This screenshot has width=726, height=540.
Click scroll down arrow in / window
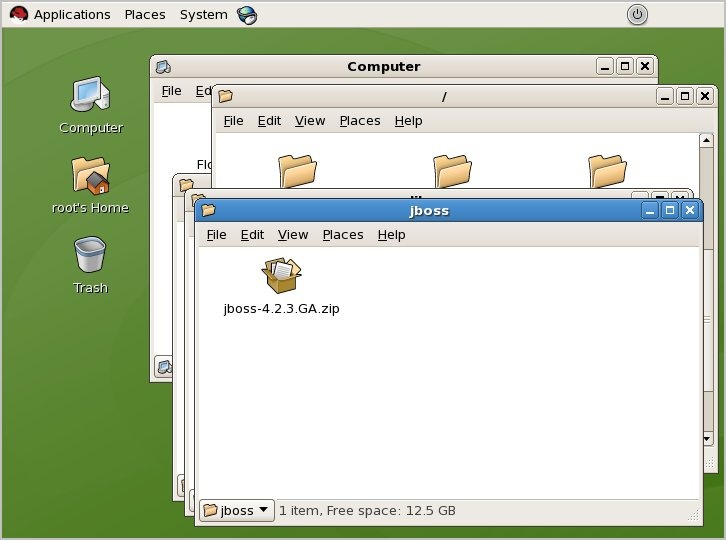[707, 438]
